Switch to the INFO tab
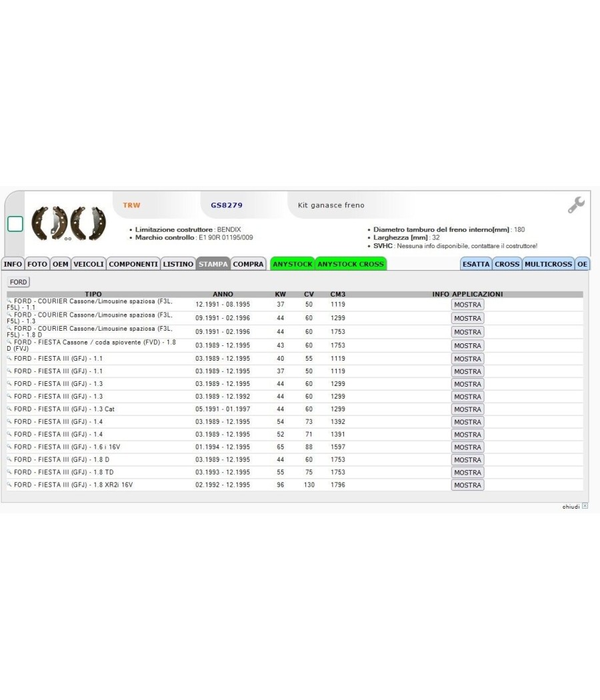600x700 pixels. click(x=13, y=264)
